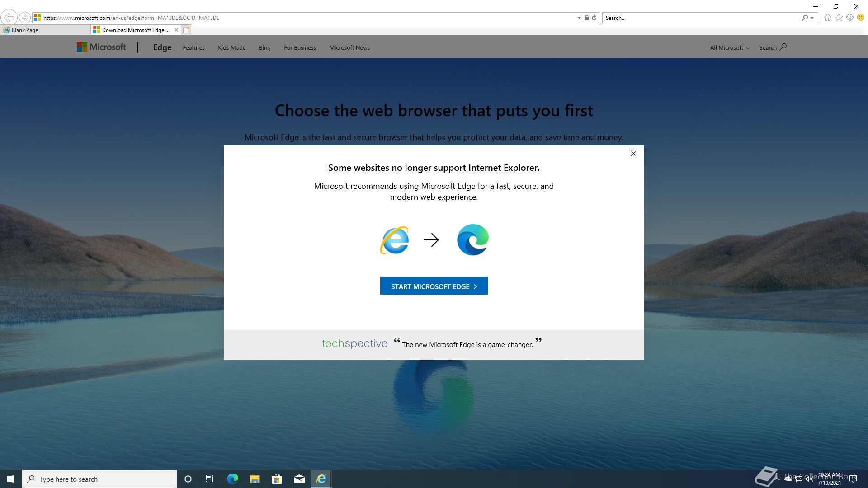Open Cortana circle icon on the taskbar
868x488 pixels.
pos(188,479)
